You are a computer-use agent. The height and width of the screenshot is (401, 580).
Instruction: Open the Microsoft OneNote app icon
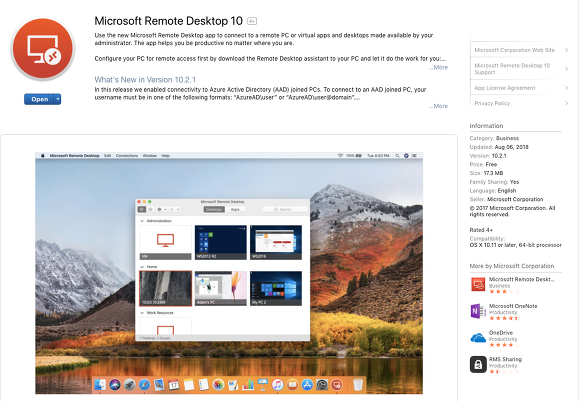[x=478, y=311]
